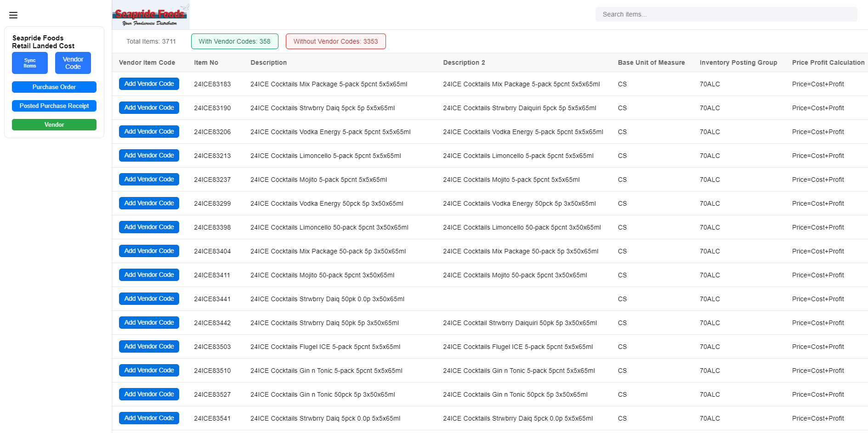Screen dimensions: 868x433
Task: Click the Sync Items button
Action: point(30,63)
